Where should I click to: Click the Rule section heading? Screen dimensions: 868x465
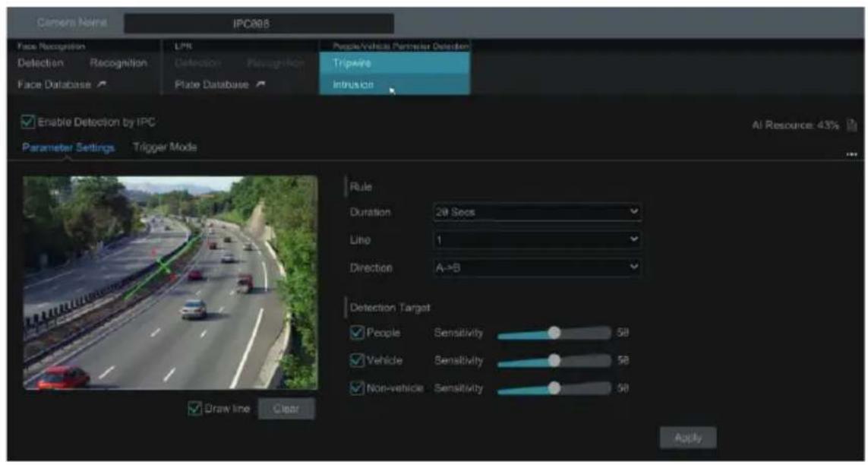361,187
